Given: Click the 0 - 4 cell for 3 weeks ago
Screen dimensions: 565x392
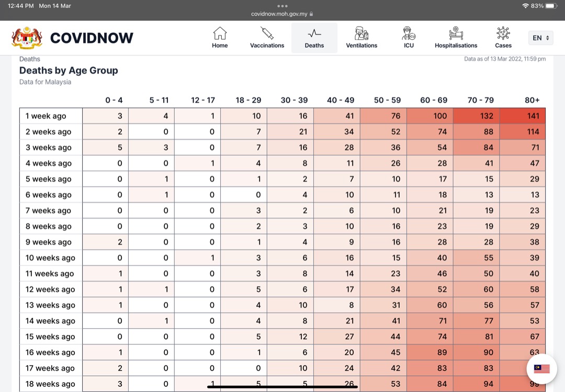Looking at the screenshot, I should 105,147.
